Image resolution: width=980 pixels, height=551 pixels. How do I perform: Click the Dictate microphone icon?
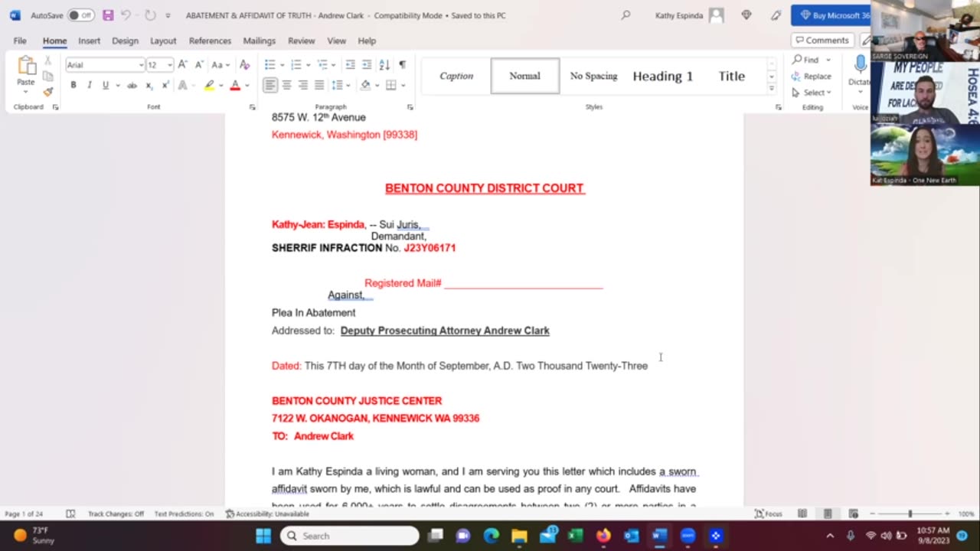[860, 64]
